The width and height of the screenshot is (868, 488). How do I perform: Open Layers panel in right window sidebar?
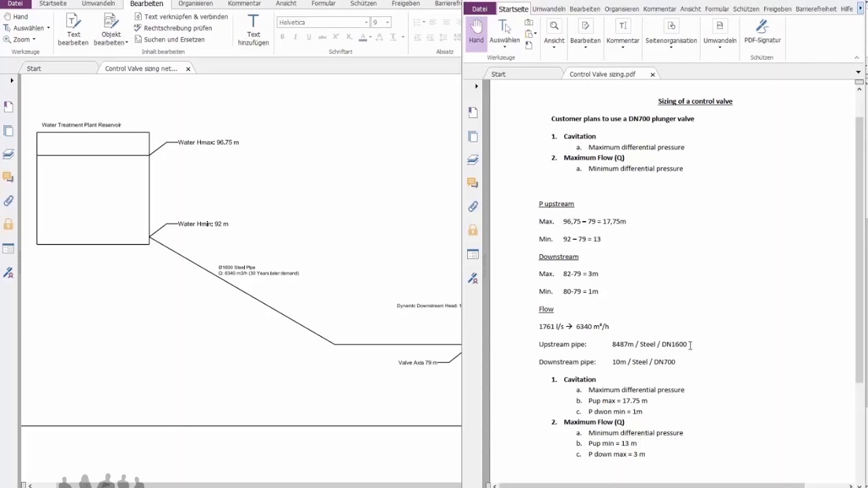point(473,160)
